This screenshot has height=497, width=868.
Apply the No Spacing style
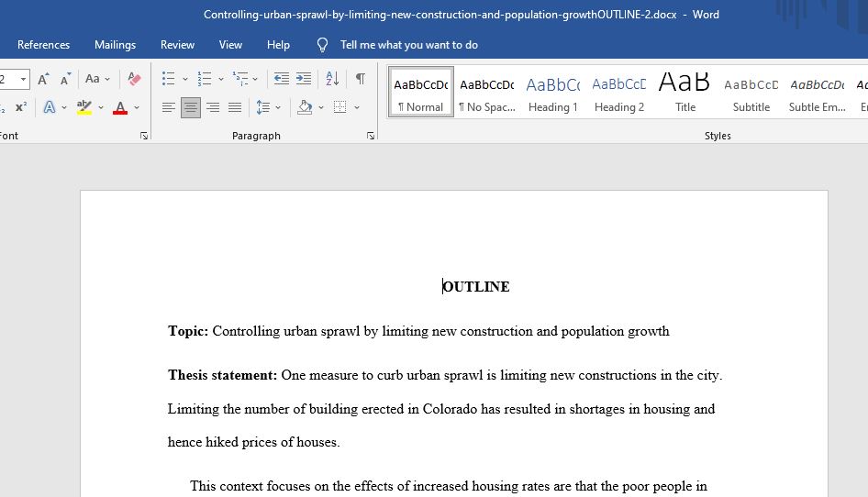pyautogui.click(x=487, y=92)
